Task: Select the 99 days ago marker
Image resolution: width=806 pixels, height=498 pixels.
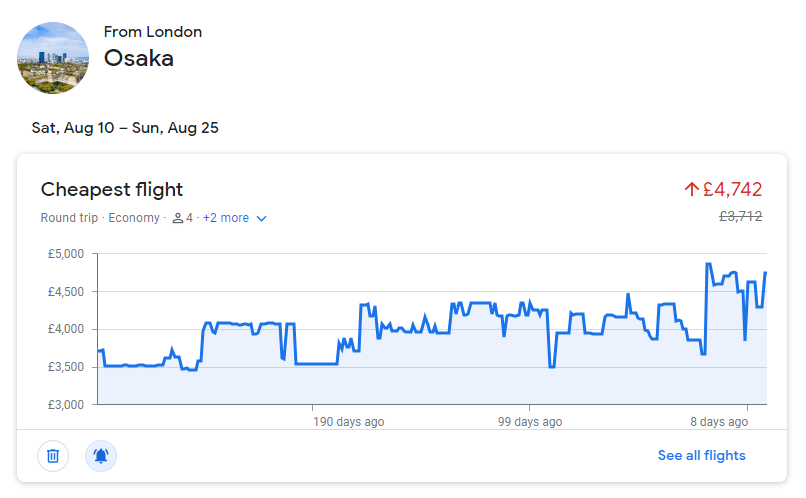Action: (530, 422)
